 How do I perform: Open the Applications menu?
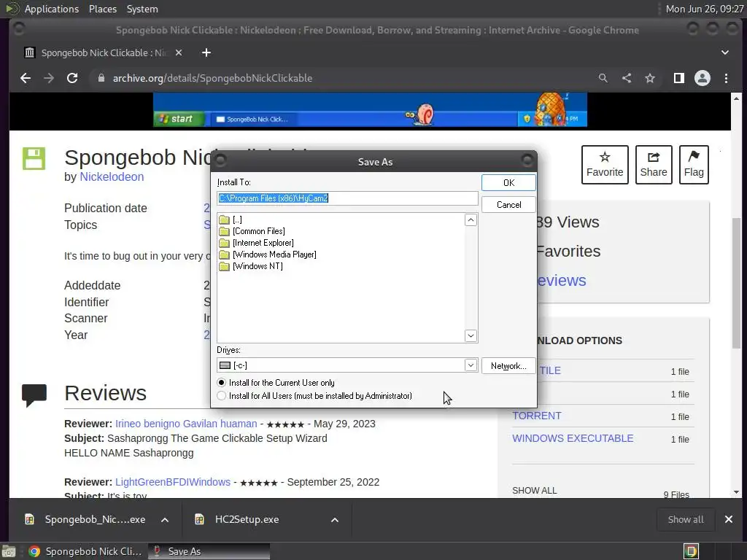pyautogui.click(x=52, y=9)
